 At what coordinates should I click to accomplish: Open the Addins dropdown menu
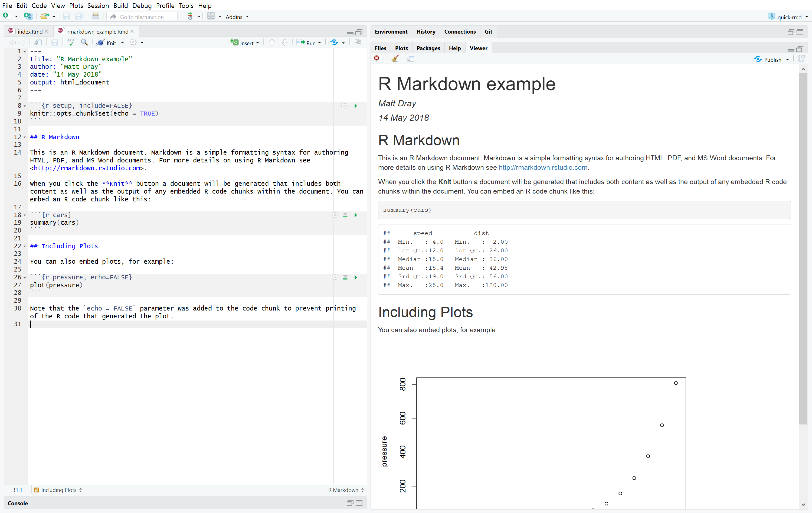[x=236, y=17]
